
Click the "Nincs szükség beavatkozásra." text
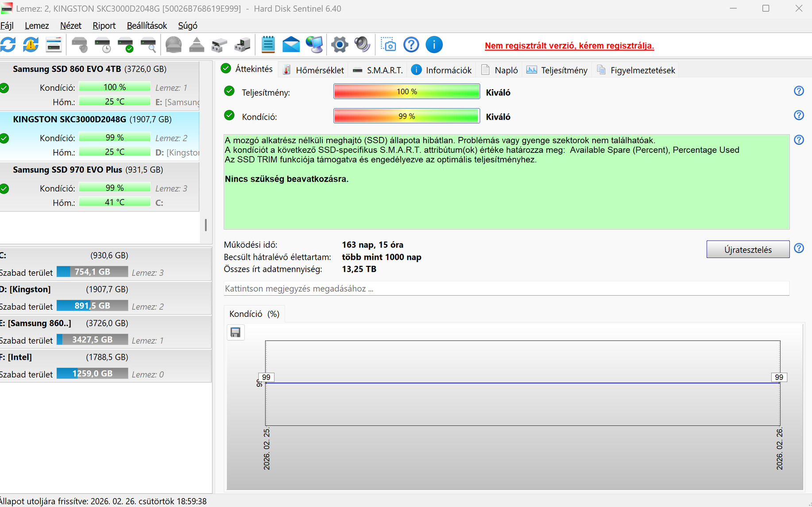tap(286, 179)
